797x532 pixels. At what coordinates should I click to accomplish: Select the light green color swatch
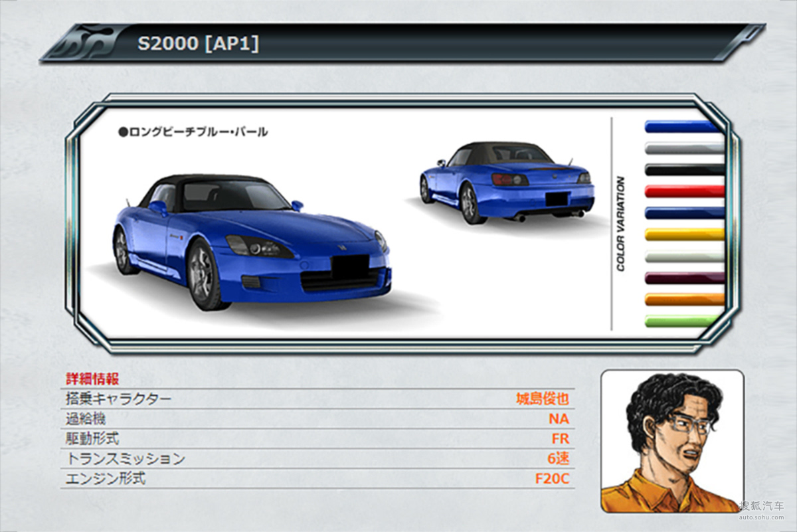[x=683, y=321]
